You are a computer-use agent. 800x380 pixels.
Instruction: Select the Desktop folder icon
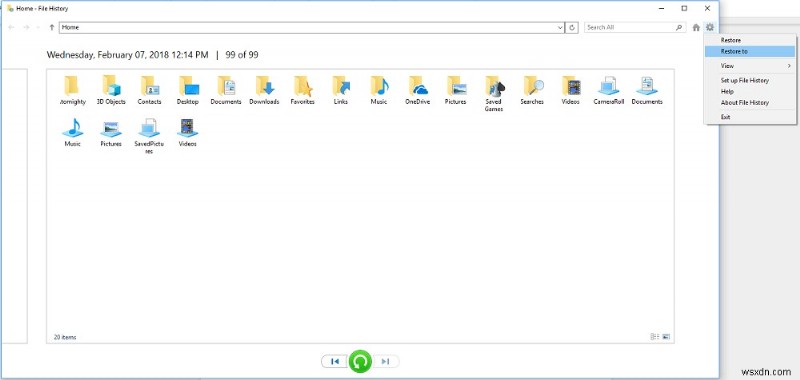[188, 90]
